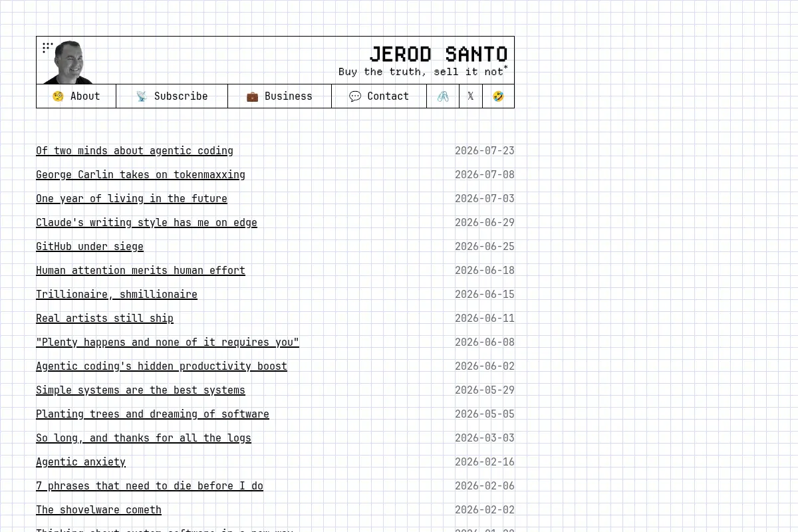Click the Jerod Santo portrait photo
The height and width of the screenshot is (532, 798).
[69, 62]
